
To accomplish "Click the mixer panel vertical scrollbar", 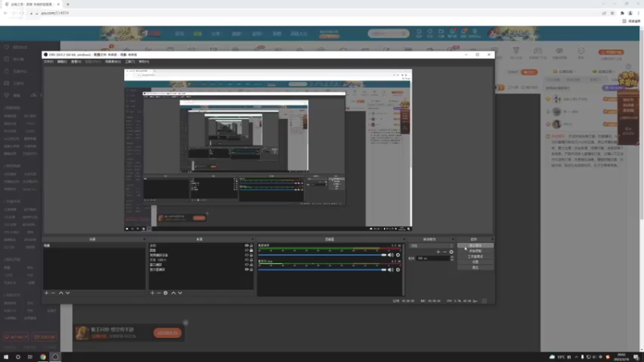I will [x=403, y=269].
